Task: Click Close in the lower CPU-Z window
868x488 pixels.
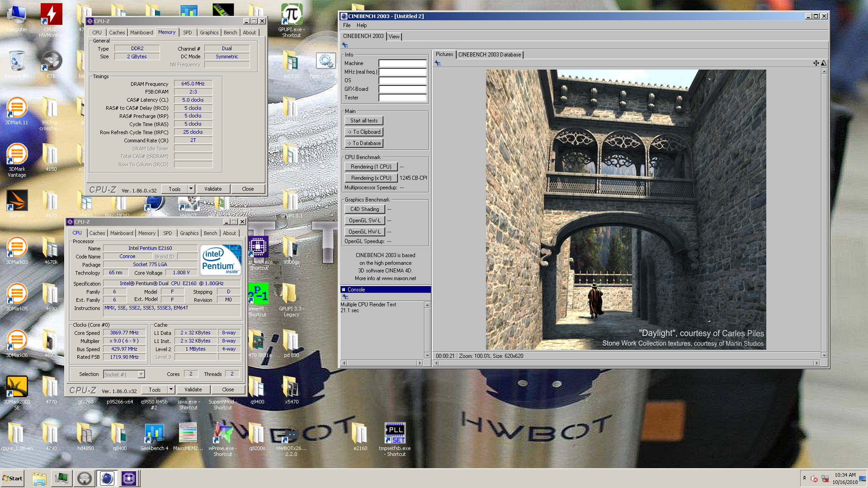Action: tap(228, 389)
